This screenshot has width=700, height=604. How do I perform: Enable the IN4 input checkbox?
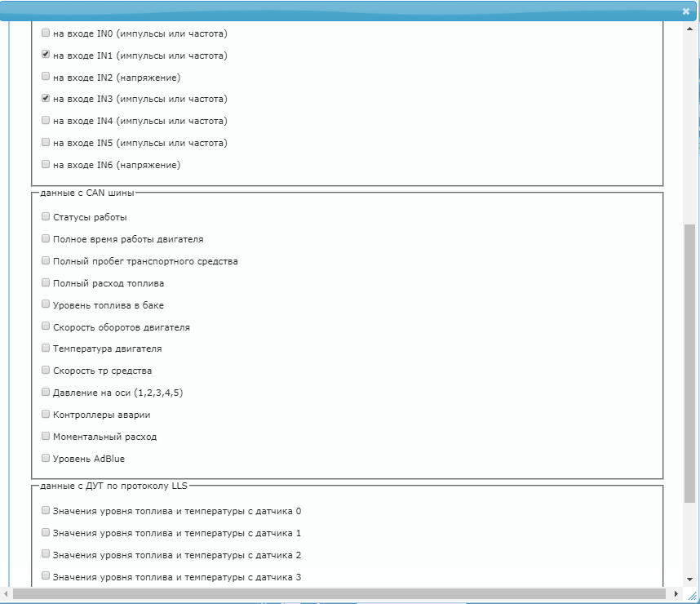point(46,121)
